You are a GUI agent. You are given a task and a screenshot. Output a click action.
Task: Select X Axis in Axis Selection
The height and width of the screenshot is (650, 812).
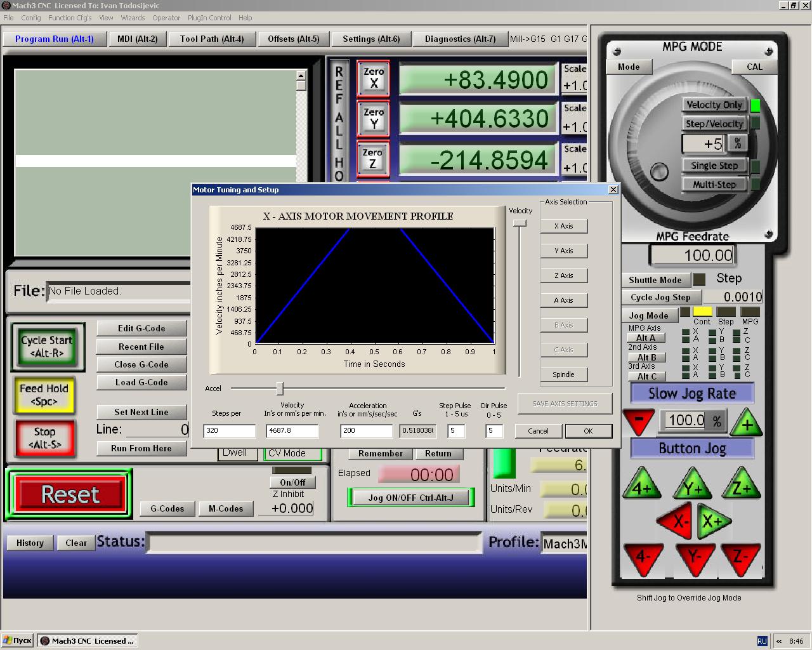pos(563,226)
